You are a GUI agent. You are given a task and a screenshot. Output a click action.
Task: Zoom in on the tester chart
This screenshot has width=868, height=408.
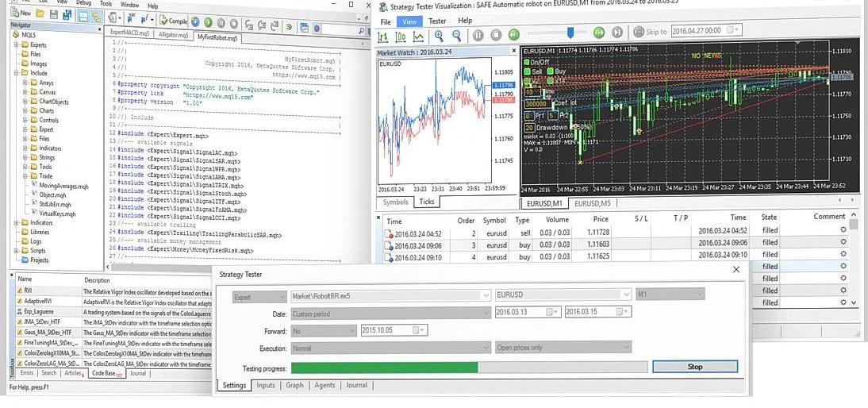(440, 36)
